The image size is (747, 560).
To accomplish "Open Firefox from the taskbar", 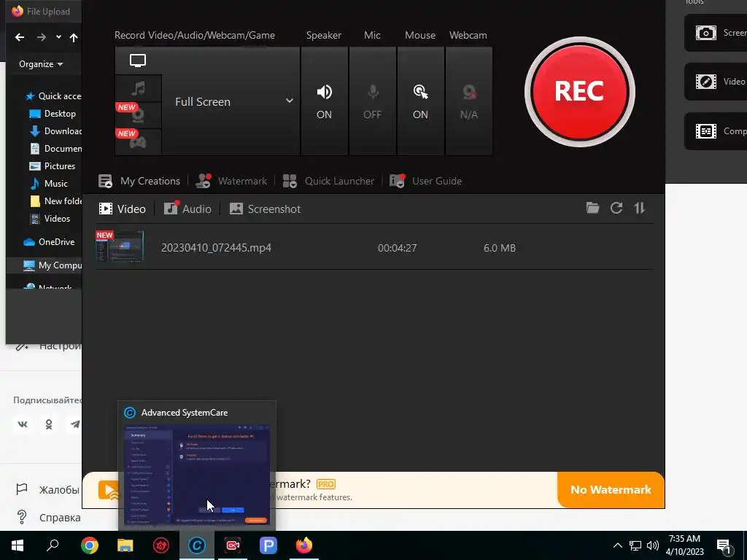I will 304,545.
